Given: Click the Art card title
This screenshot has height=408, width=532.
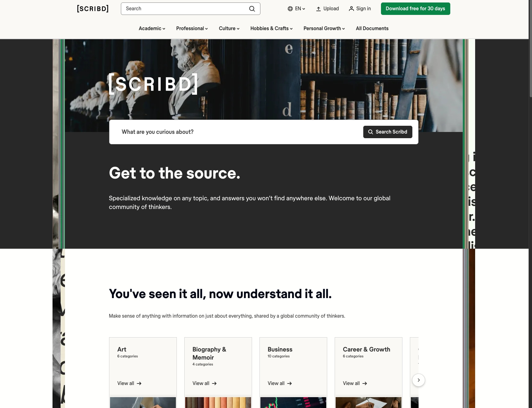Looking at the screenshot, I should coord(122,349).
